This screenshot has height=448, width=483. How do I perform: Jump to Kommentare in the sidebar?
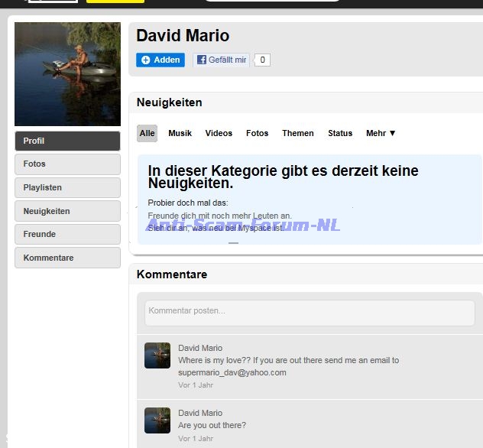pyautogui.click(x=67, y=258)
